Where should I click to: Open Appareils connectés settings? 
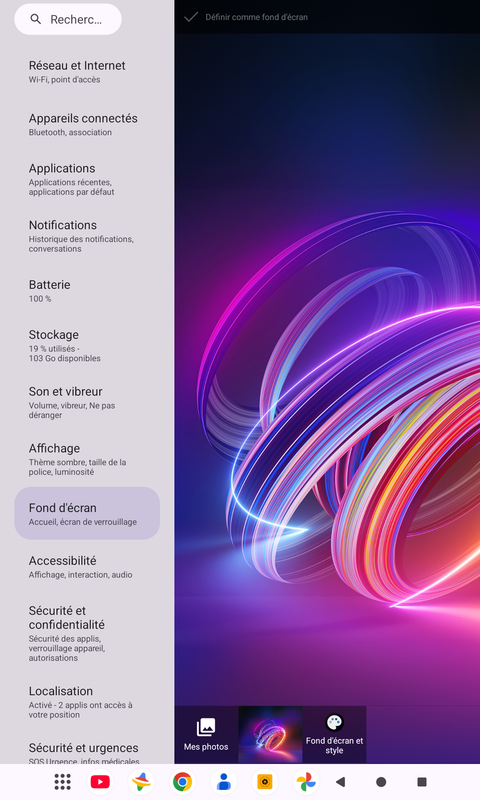pos(87,124)
